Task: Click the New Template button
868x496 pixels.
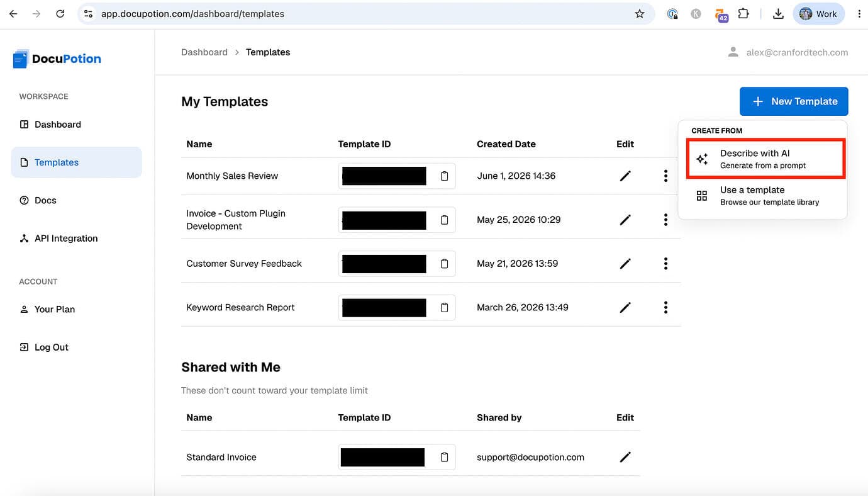Action: point(794,101)
